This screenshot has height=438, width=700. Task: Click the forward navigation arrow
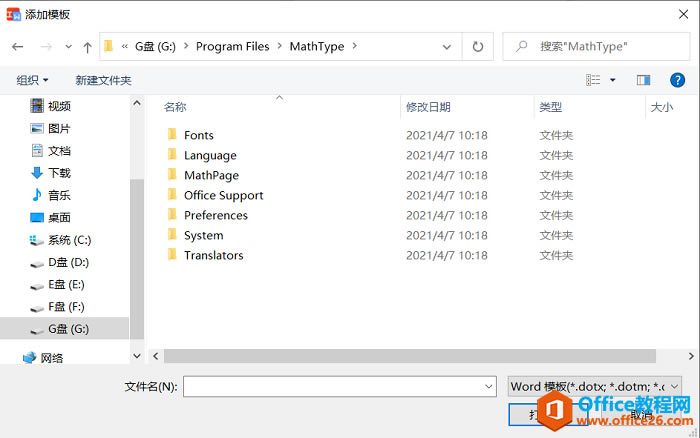46,46
